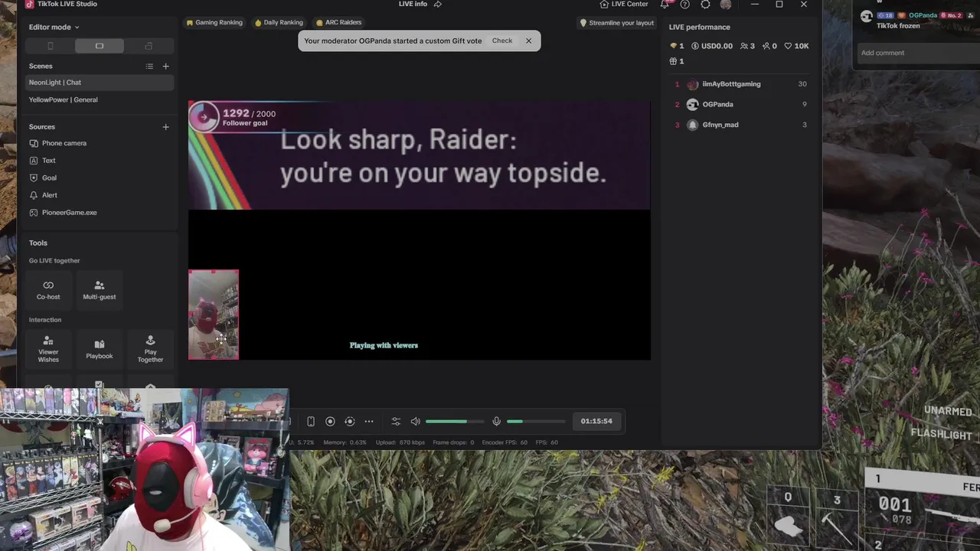Screen dimensions: 980x551
Task: Open settings gear in title bar
Action: [705, 5]
